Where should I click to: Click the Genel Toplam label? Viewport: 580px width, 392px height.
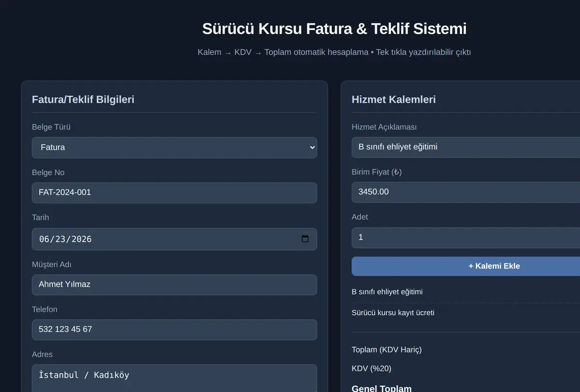[x=382, y=389]
